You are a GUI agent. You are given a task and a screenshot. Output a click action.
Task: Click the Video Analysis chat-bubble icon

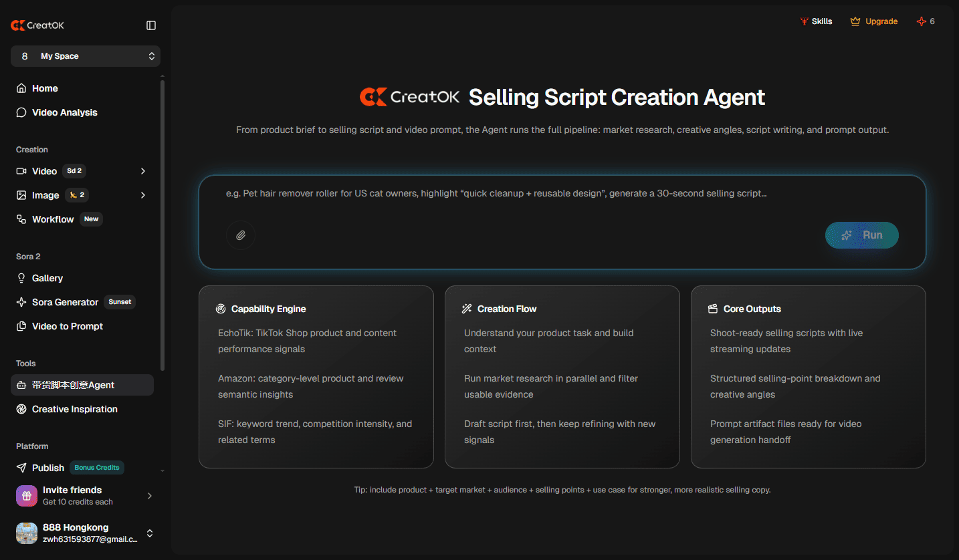coord(21,112)
